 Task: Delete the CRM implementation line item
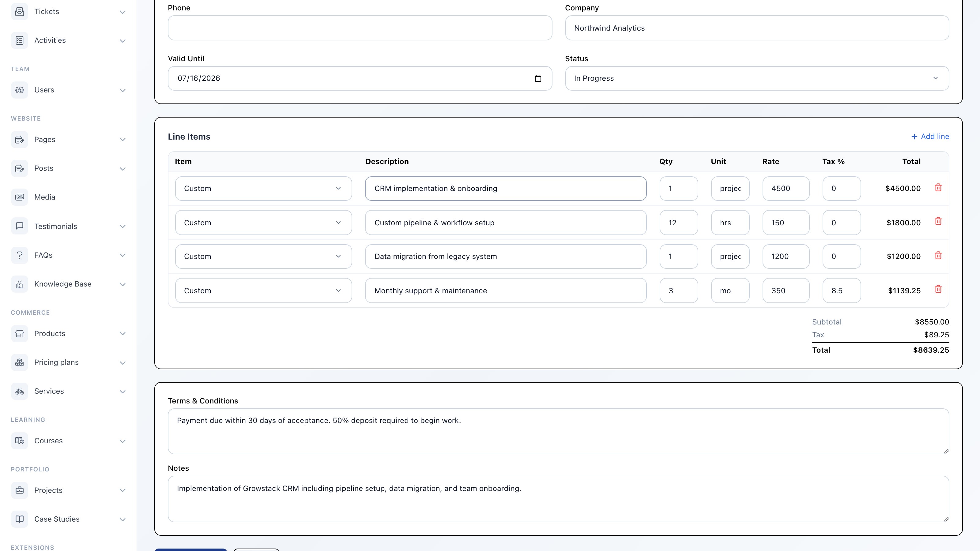938,187
